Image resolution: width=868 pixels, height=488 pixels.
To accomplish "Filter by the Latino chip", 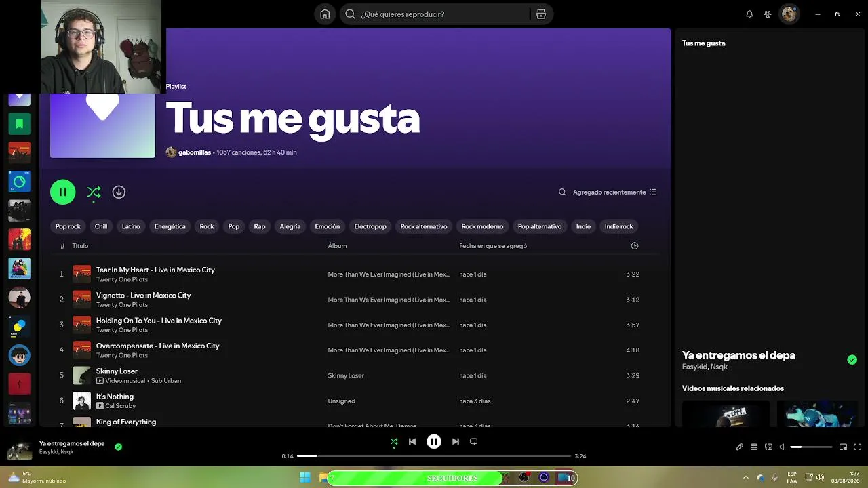I will click(x=131, y=227).
